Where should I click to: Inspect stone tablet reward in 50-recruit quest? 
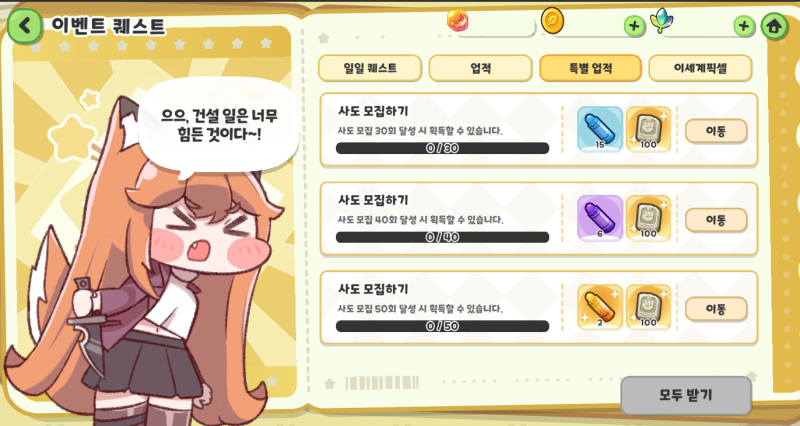[x=648, y=307]
